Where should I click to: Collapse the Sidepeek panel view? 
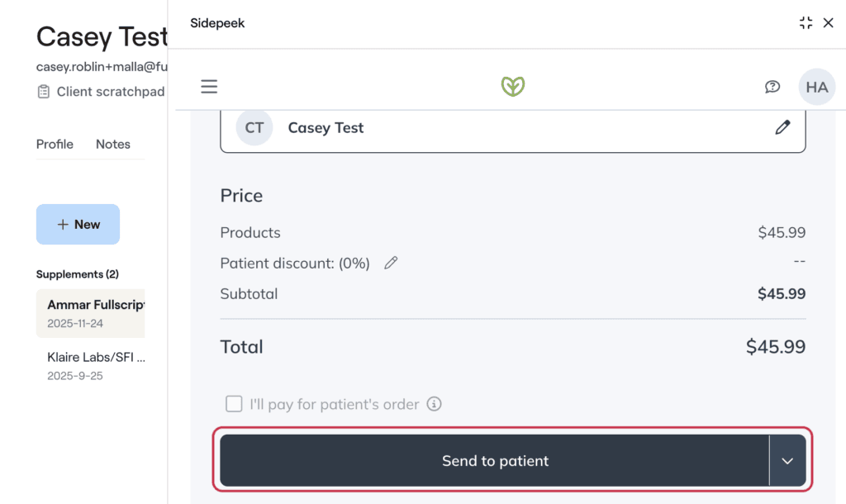(x=806, y=22)
